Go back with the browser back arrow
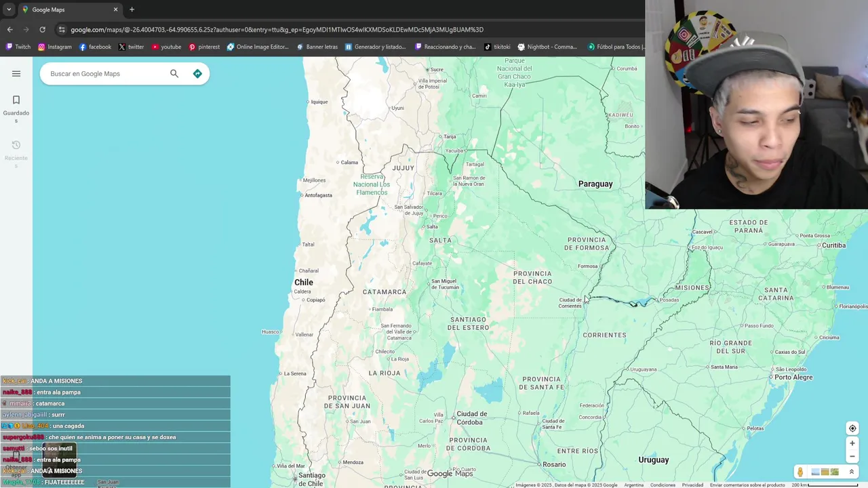Image resolution: width=868 pixels, height=488 pixels. (9, 29)
